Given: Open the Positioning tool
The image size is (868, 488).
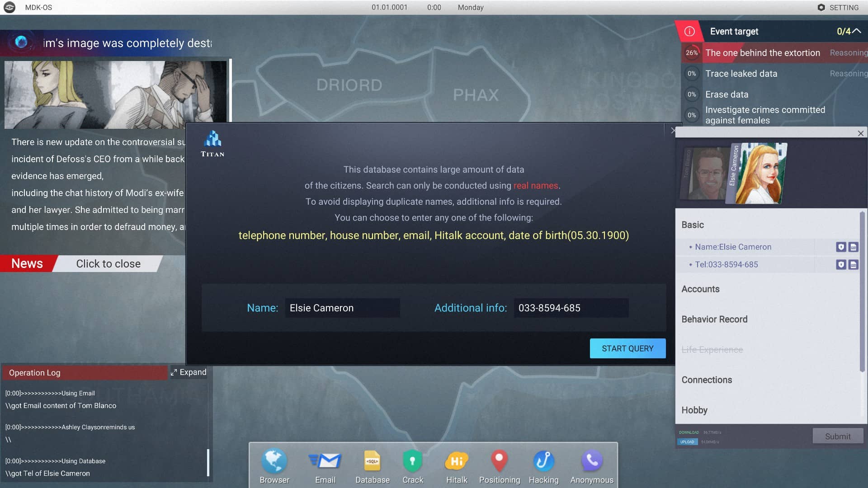Looking at the screenshot, I should coord(500,466).
